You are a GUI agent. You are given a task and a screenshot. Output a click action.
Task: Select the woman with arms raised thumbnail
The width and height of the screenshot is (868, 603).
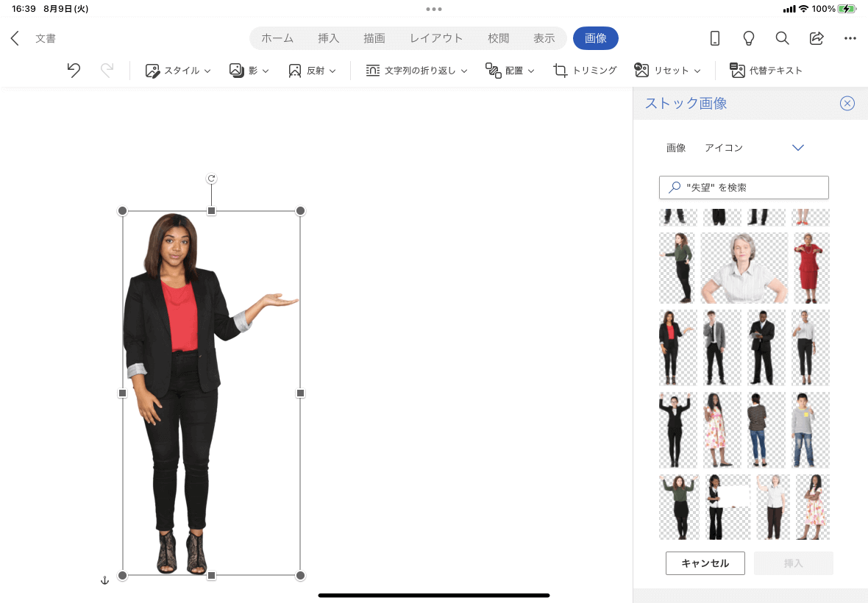(677, 429)
